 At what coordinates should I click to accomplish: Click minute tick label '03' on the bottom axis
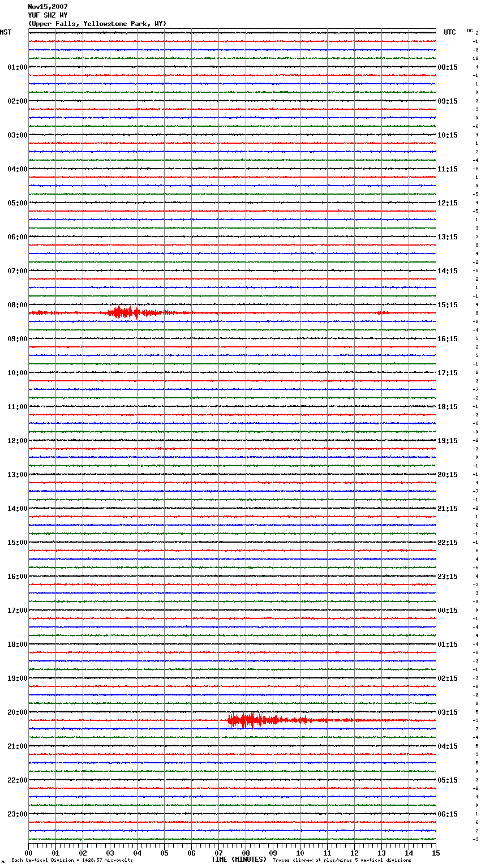coord(110,853)
